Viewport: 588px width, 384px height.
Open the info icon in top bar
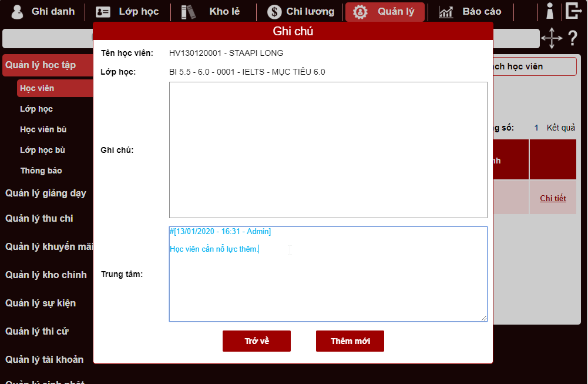click(x=550, y=11)
